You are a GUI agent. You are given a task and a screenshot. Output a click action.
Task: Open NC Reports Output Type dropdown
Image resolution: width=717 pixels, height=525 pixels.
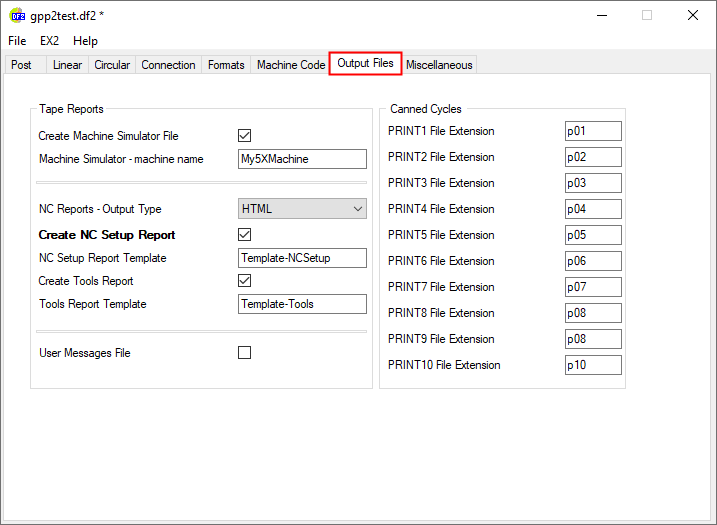click(302, 209)
